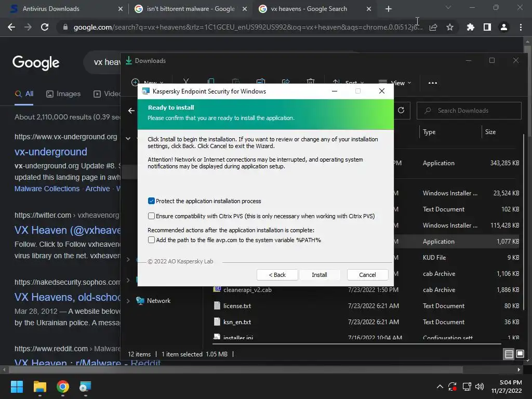Screen dimensions: 532x399
Task: Switch Downloads to large thumbnails view icon
Action: [x=520, y=354]
